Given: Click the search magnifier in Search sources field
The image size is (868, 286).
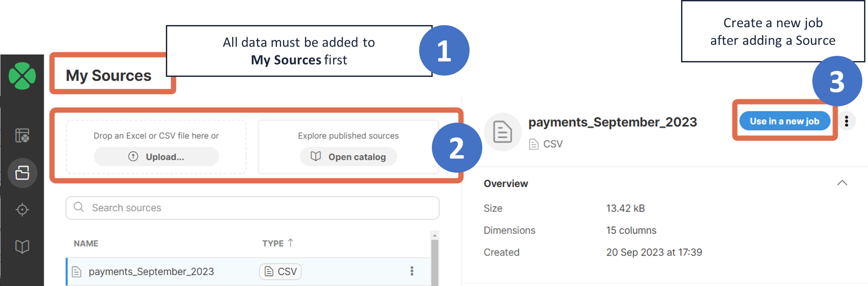Looking at the screenshot, I should [x=79, y=207].
